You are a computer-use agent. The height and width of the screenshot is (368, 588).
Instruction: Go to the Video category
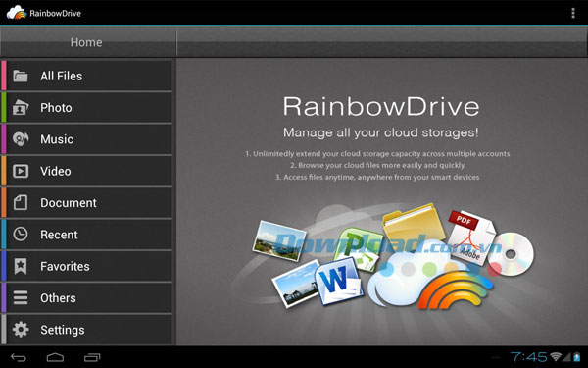[86, 171]
